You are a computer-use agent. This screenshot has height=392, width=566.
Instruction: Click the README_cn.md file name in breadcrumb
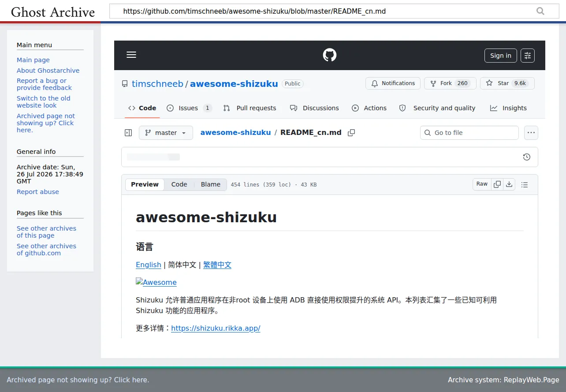click(x=311, y=132)
